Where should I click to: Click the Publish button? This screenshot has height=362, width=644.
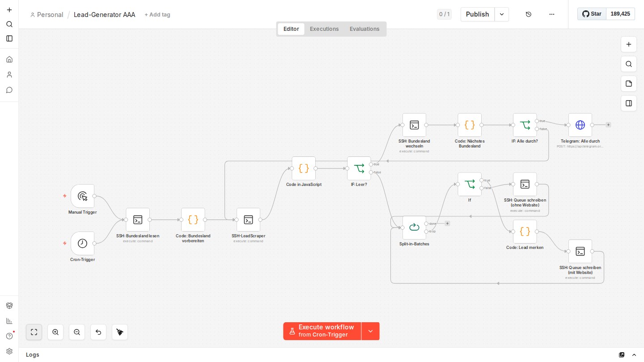pyautogui.click(x=478, y=14)
